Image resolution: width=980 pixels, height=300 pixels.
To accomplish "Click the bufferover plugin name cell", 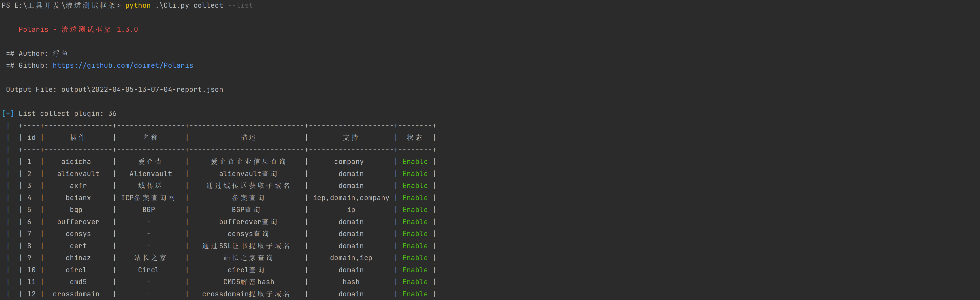I will point(78,222).
